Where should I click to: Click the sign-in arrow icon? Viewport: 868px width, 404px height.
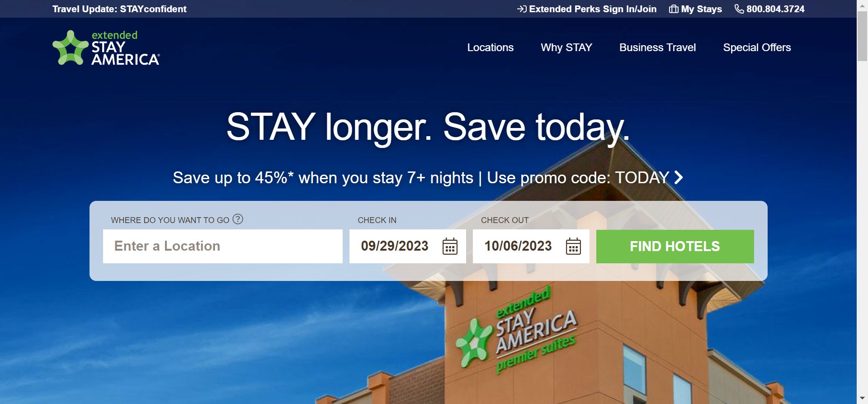pos(522,9)
